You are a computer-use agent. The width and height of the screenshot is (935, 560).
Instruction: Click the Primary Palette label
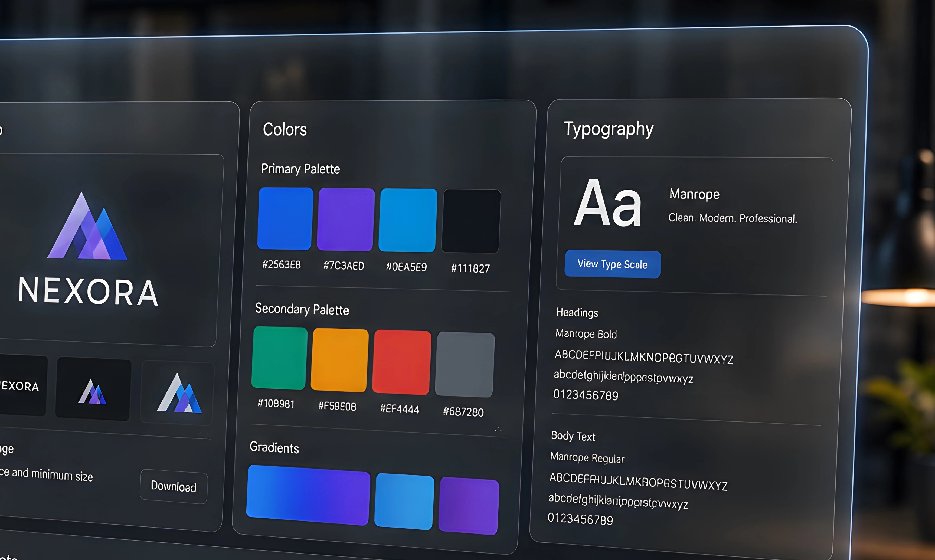[x=300, y=169]
